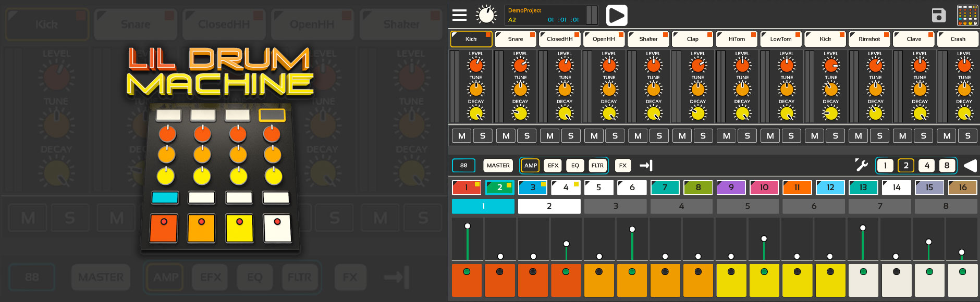Image resolution: width=980 pixels, height=302 pixels.
Task: Switch to the AMP section
Action: coord(531,166)
